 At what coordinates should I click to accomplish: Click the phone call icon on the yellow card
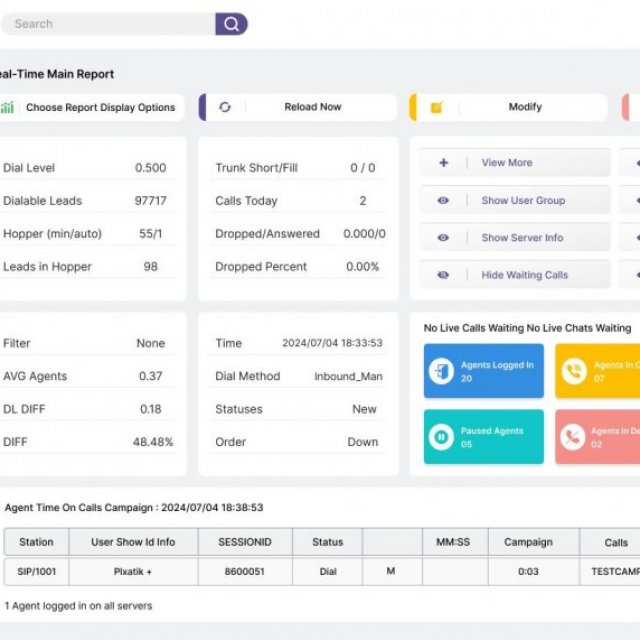[574, 371]
